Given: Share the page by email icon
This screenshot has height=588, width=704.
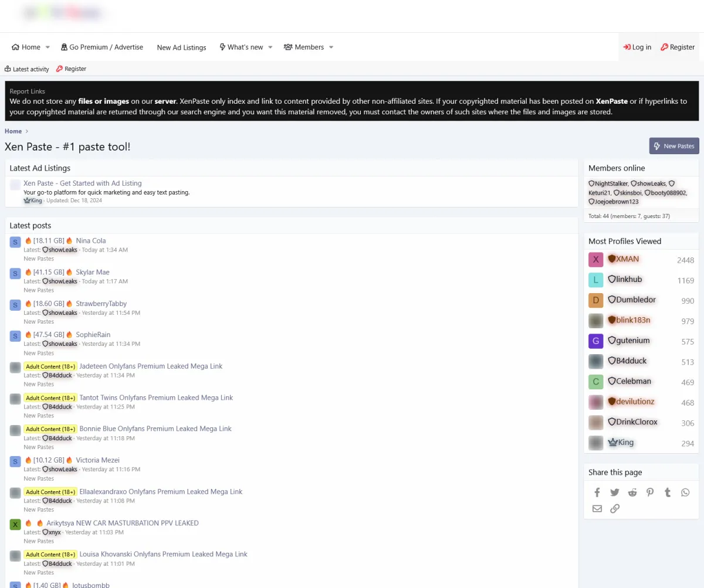Looking at the screenshot, I should [597, 508].
